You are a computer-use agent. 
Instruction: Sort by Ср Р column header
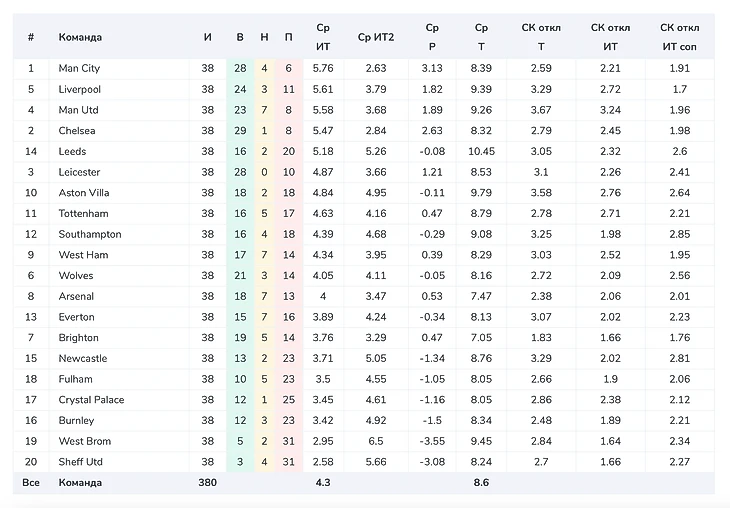[432, 38]
